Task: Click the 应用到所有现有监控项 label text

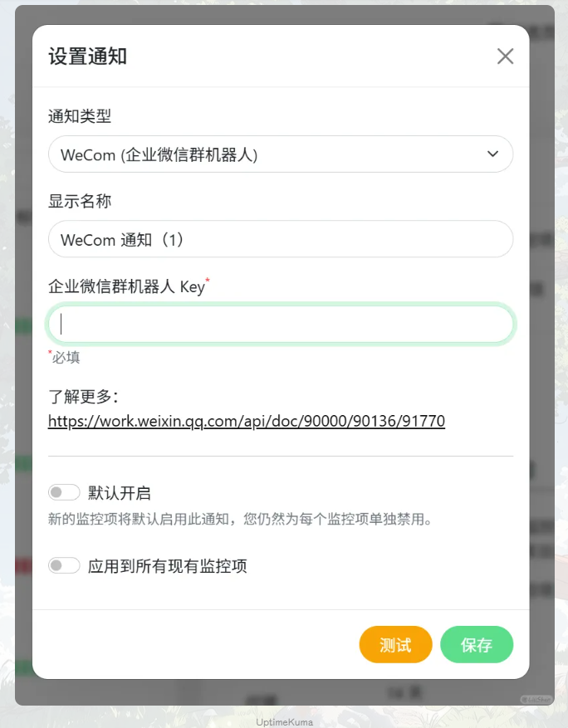Action: click(167, 566)
